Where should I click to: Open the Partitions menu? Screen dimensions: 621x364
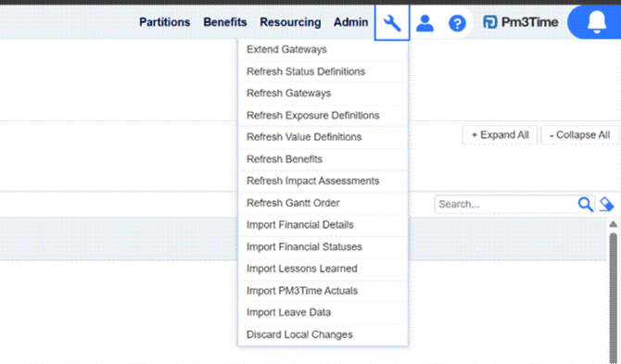click(164, 22)
